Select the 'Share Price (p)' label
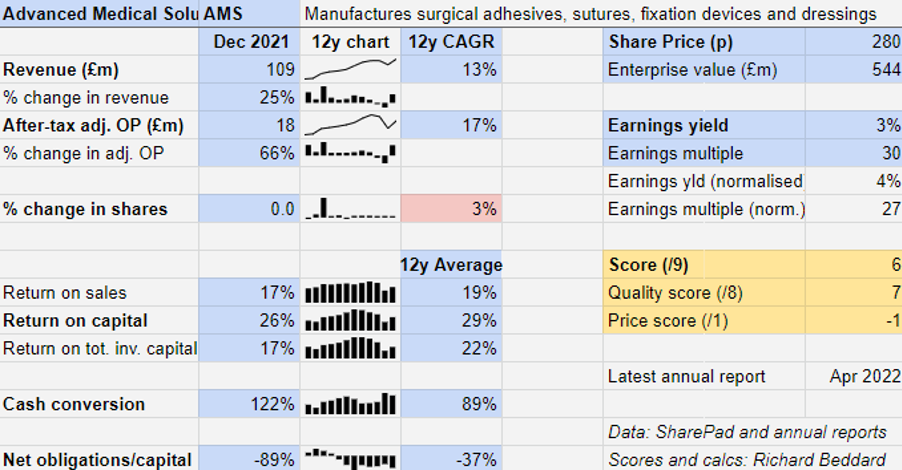The width and height of the screenshot is (902, 470). click(x=671, y=42)
